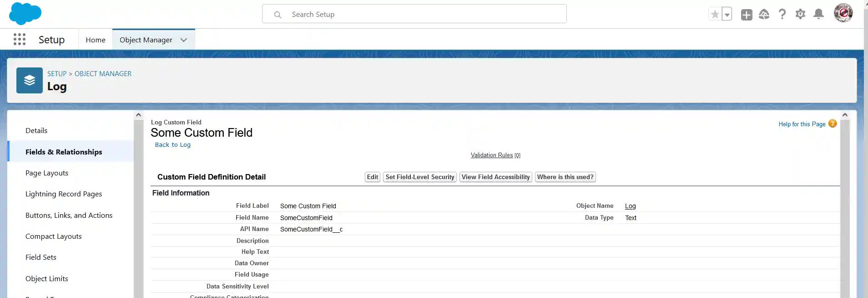The image size is (868, 298).
Task: Click the Field Label value Some Custom Field
Action: [308, 206]
